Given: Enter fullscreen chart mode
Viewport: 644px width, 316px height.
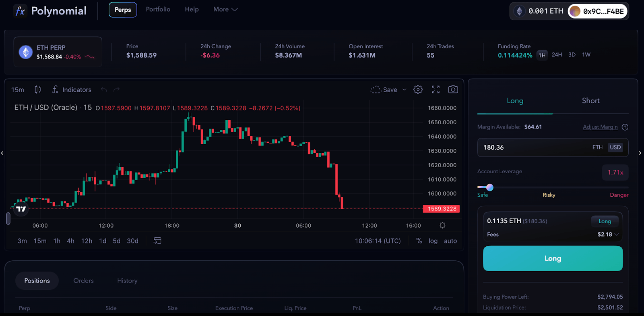Looking at the screenshot, I should [436, 89].
